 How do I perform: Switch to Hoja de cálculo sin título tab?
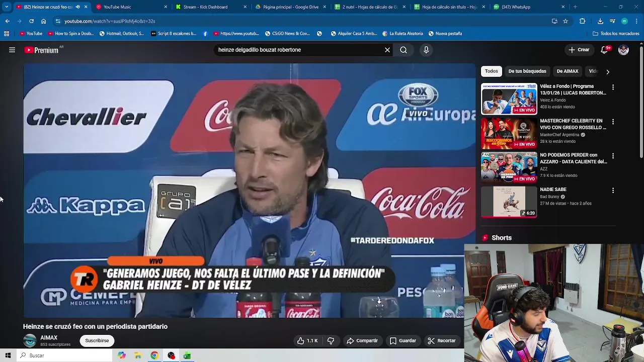(x=450, y=7)
